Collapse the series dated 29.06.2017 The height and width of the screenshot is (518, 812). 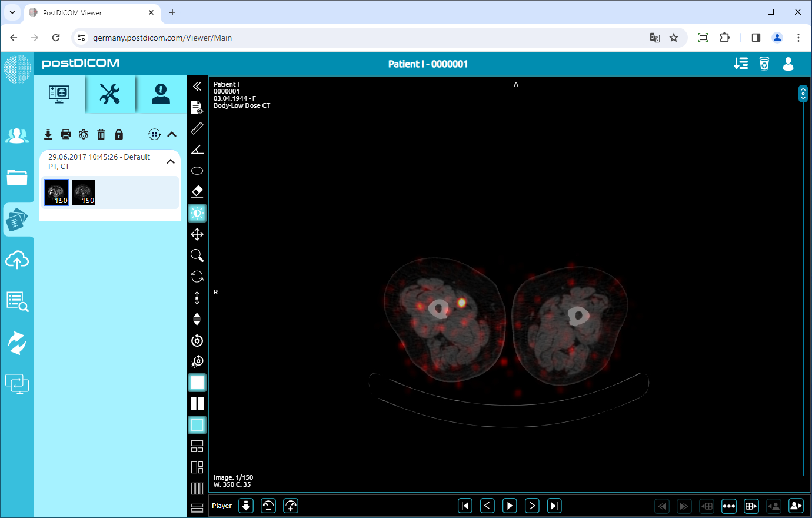coord(171,161)
